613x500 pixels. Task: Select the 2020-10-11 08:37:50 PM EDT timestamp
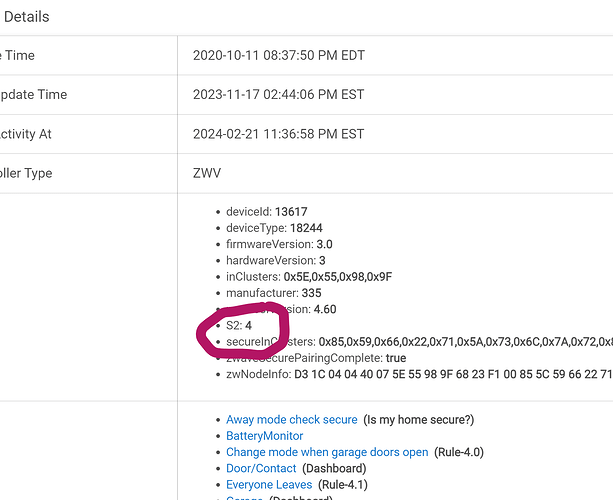point(279,56)
